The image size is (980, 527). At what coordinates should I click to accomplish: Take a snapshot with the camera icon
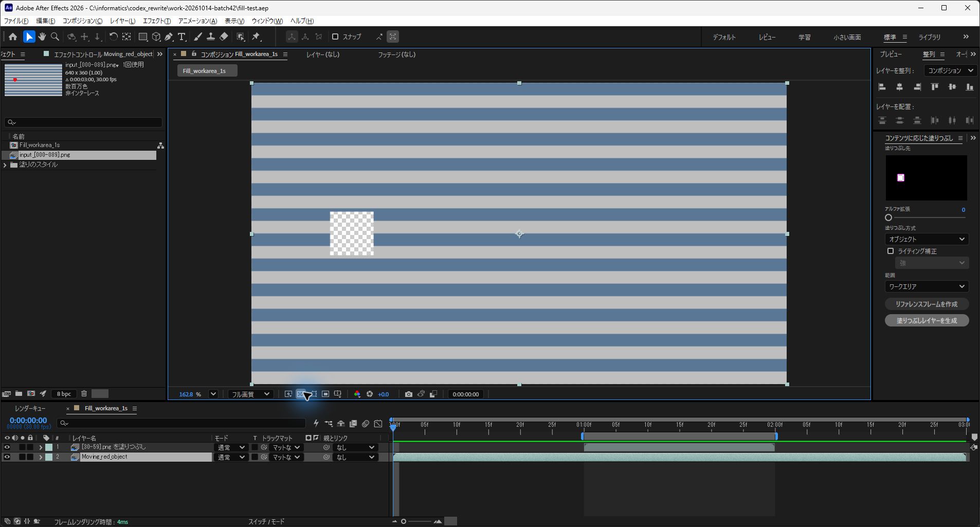point(408,394)
